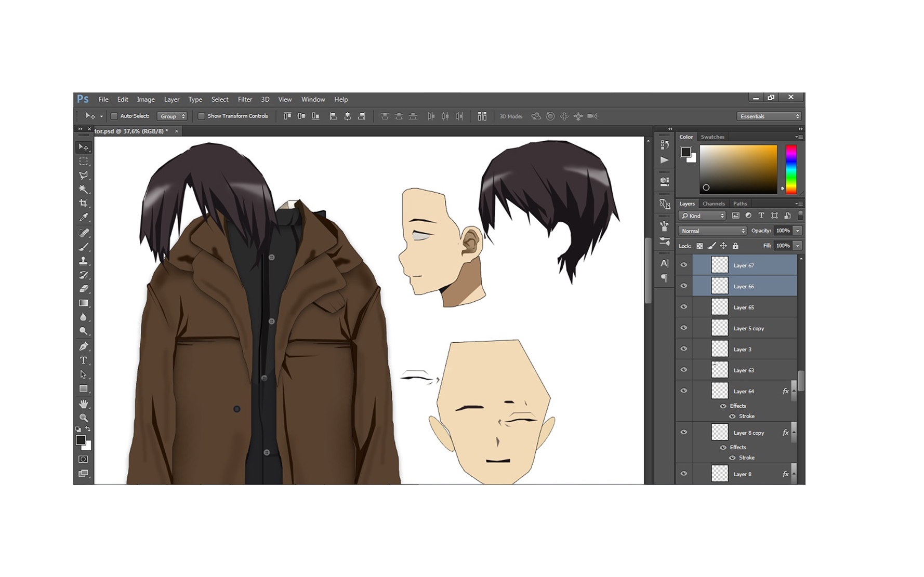This screenshot has width=924, height=577.
Task: Toggle Stroke effect eye under Layer 64
Action: pyautogui.click(x=732, y=417)
